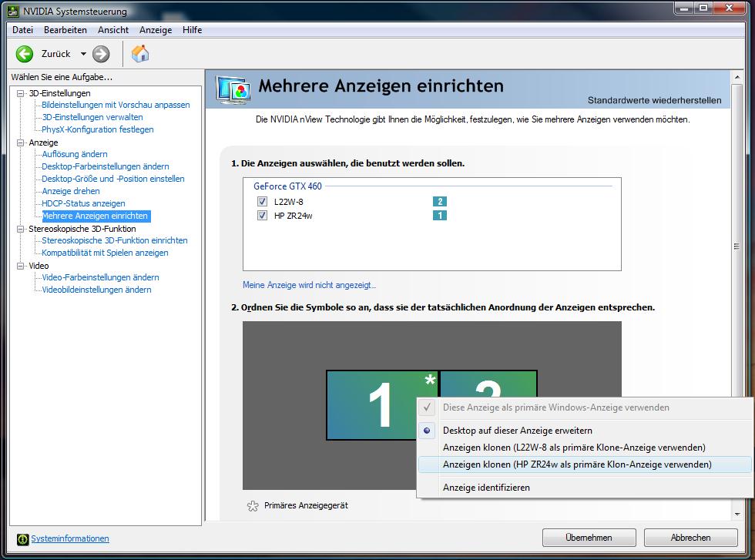Click the Primäres Anzeigegerät star legend icon
Image resolution: width=755 pixels, height=560 pixels.
coord(253,505)
